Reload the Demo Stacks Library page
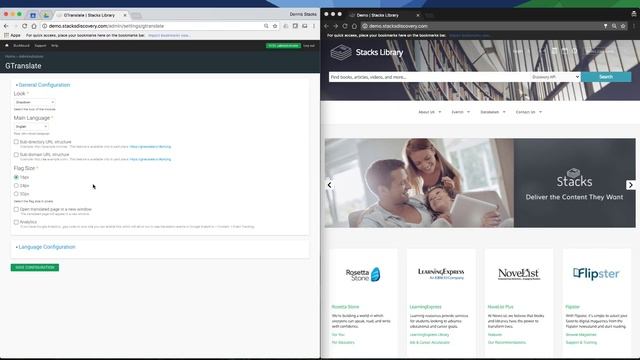Image resolution: width=640 pixels, height=360 pixels. [345, 26]
